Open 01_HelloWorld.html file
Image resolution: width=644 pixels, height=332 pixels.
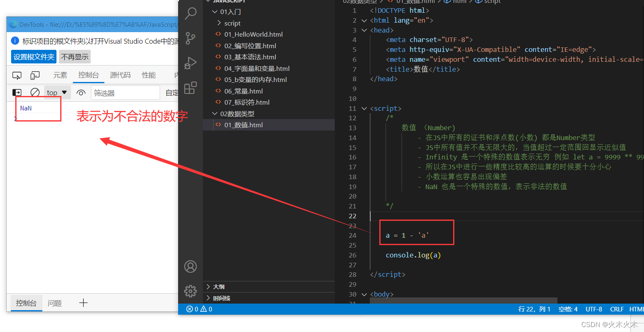click(269, 35)
